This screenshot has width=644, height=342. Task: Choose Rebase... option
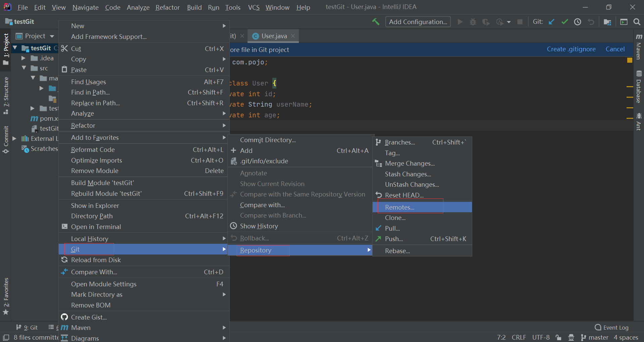[422, 251]
